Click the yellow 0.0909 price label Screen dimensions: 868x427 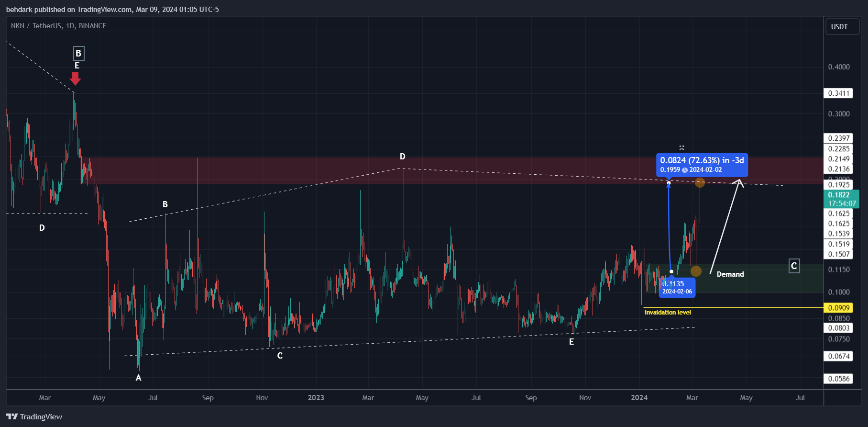(839, 308)
